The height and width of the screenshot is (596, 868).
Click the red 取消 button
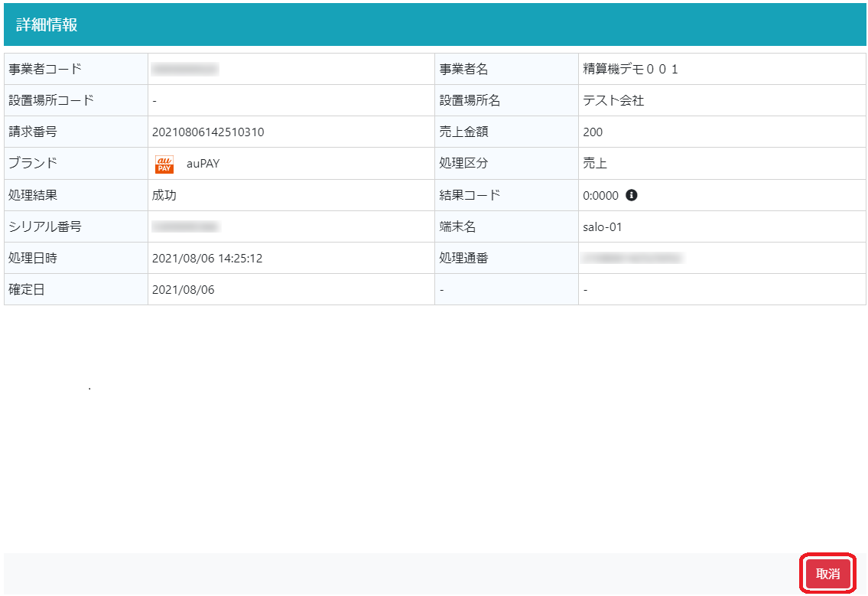coord(827,573)
